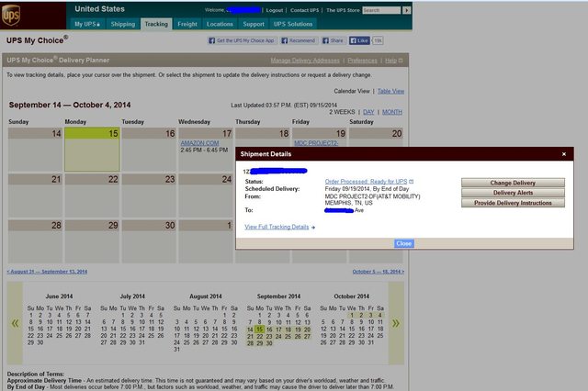Viewport: 588px width, 391px height.
Task: Close the Shipment Details popup with X
Action: (x=563, y=154)
